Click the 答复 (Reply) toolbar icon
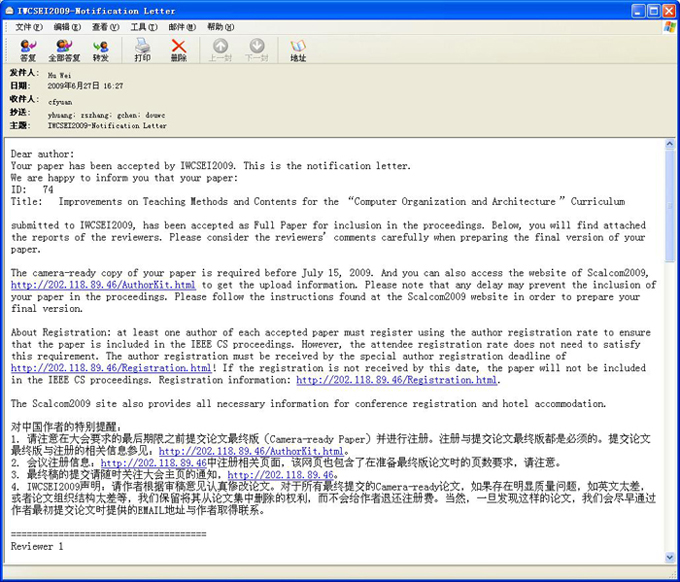680x582 pixels. click(28, 50)
